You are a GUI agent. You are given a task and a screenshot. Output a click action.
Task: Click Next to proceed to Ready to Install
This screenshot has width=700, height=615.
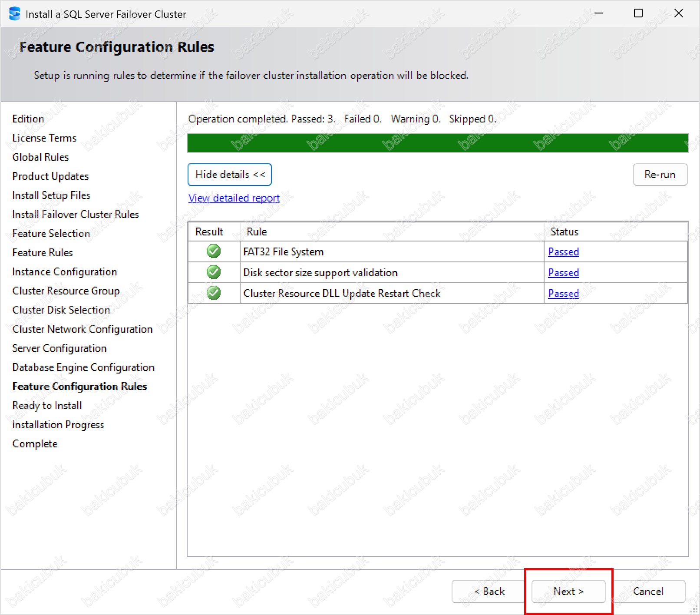568,592
